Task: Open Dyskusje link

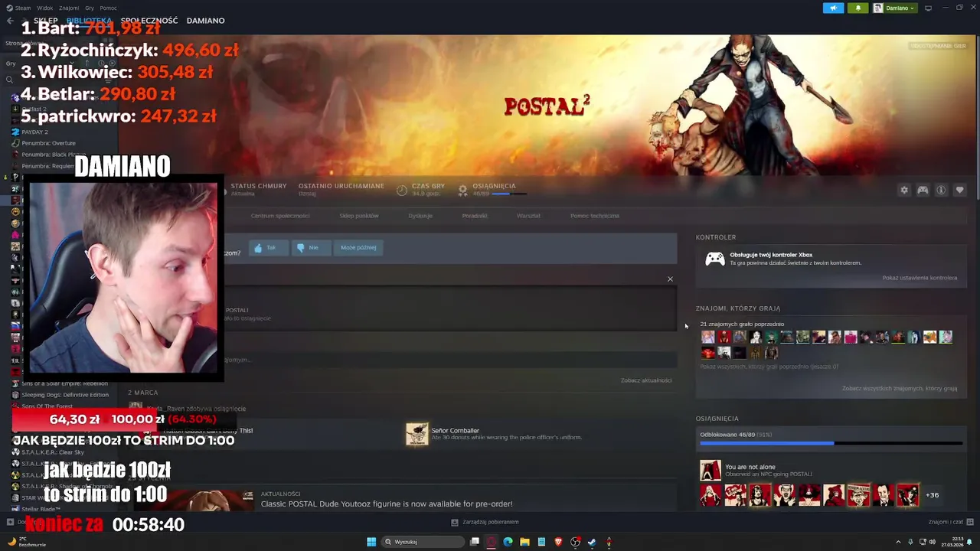Action: (x=420, y=216)
